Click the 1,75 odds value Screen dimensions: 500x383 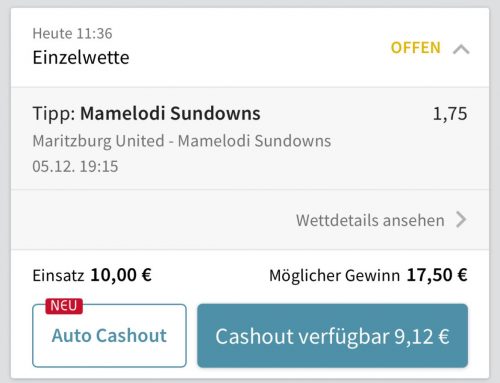click(x=450, y=114)
